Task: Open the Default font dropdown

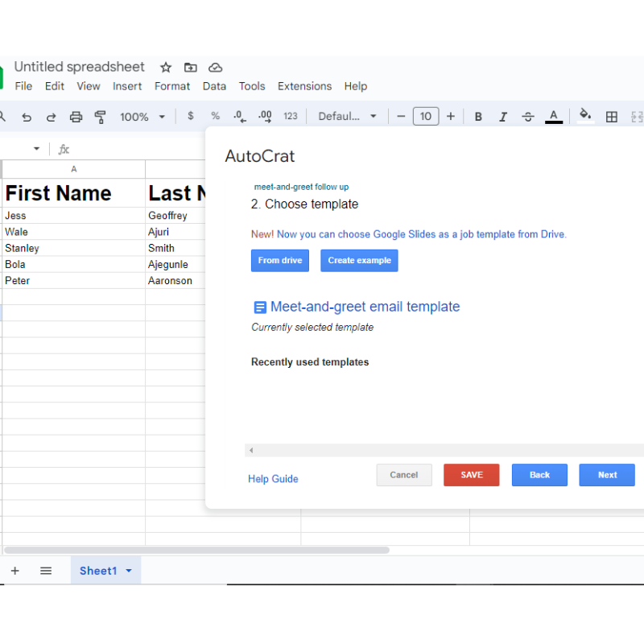Action: click(347, 117)
